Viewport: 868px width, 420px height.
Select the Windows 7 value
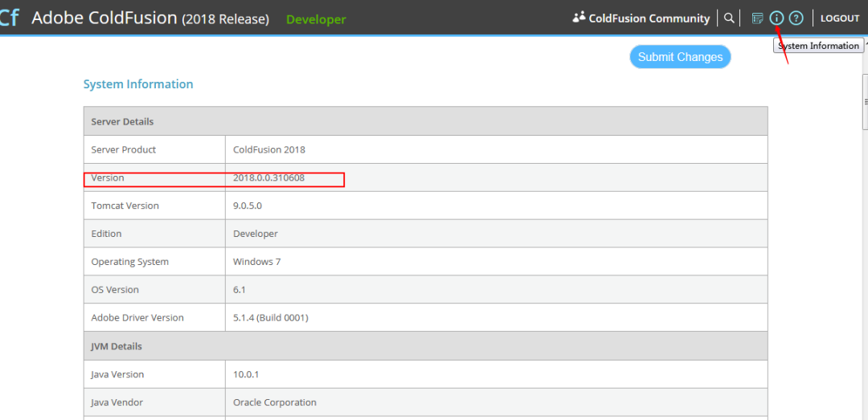257,262
